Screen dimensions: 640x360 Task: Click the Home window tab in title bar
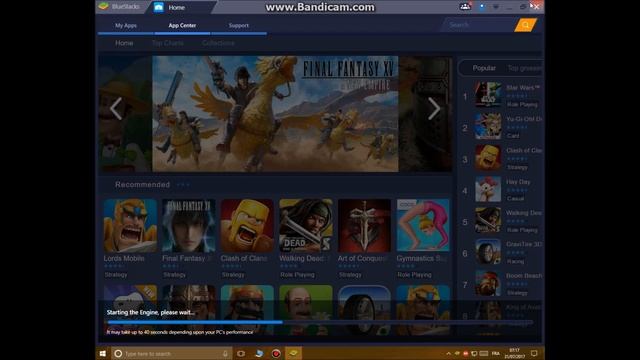coord(180,7)
